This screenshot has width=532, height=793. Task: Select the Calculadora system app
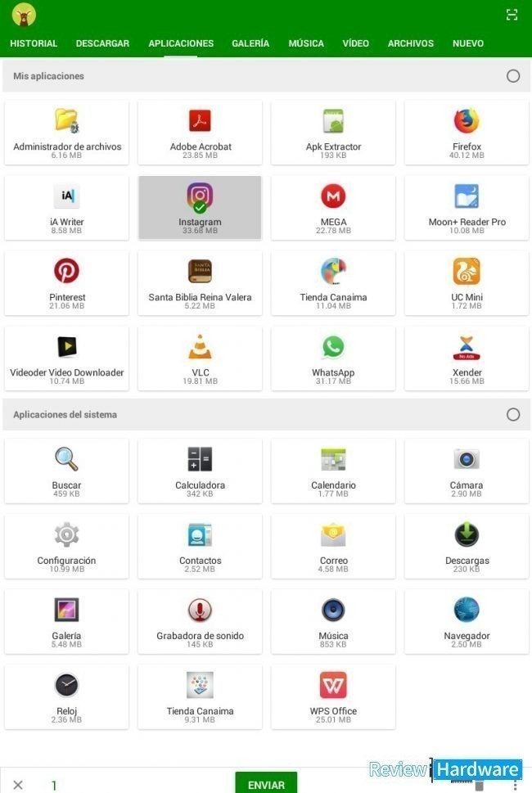click(x=200, y=471)
